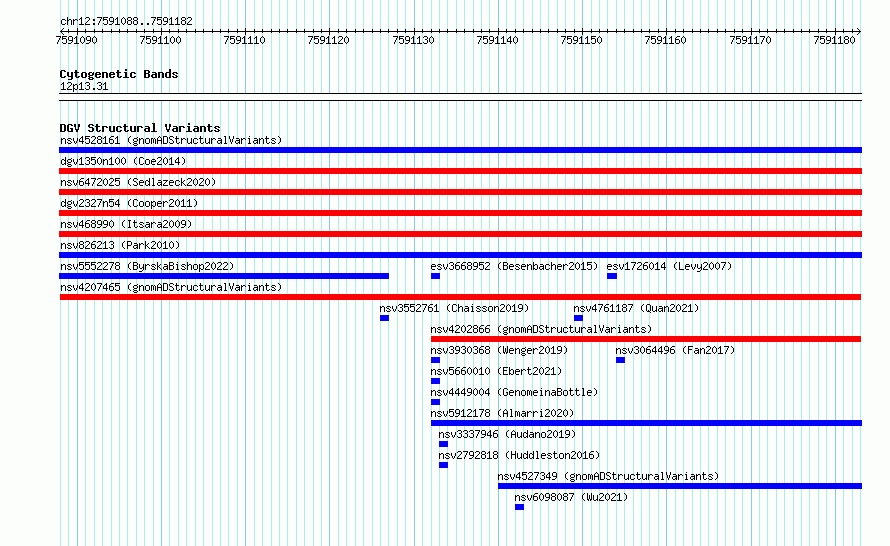This screenshot has height=546, width=890.
Task: Open nsv2792818 (Huddleston2016) label
Action: point(519,455)
